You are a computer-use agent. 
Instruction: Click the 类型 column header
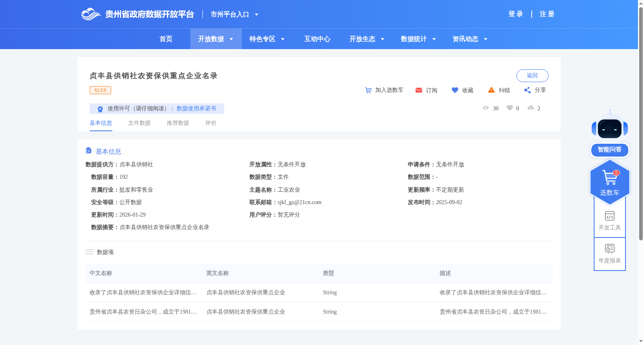point(328,273)
